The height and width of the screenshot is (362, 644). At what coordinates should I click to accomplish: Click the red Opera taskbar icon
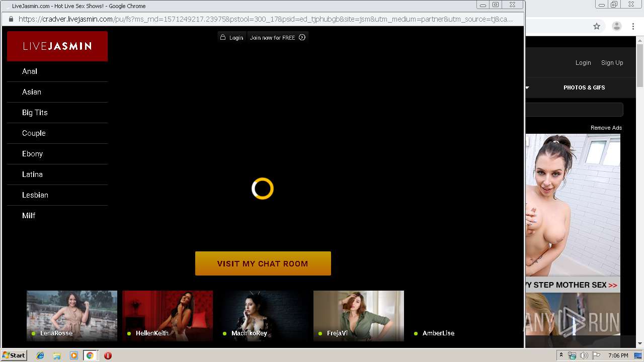[x=108, y=355]
